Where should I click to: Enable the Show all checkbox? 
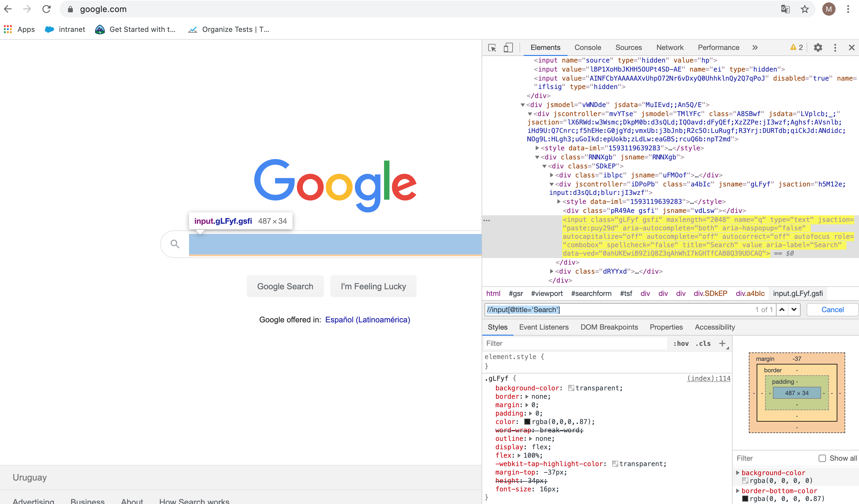822,458
